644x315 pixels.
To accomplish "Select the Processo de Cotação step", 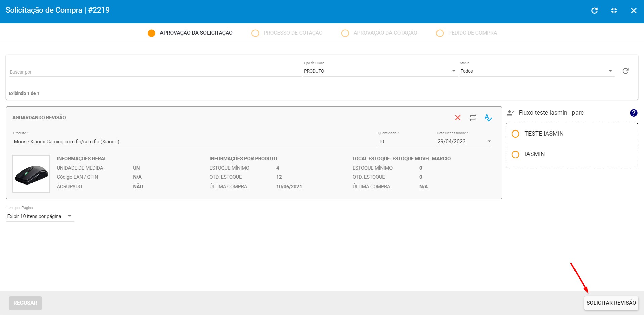I will pos(287,33).
